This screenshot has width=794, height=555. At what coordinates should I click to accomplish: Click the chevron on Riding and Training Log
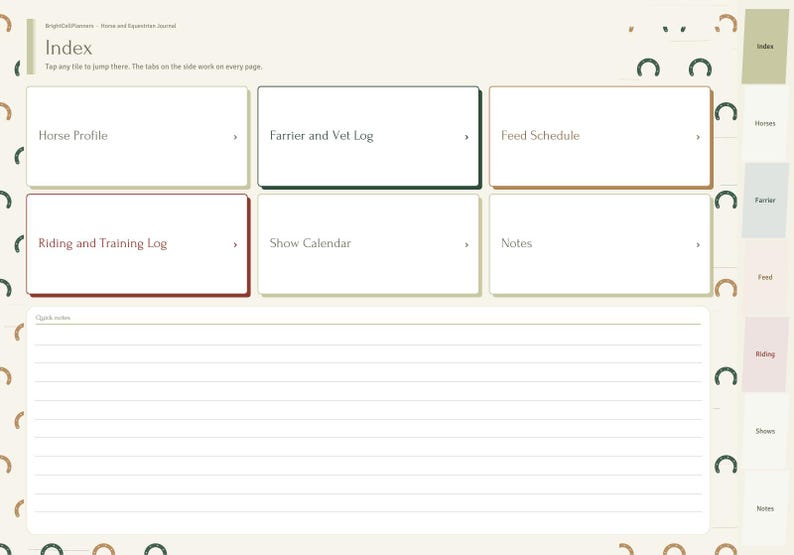coord(235,245)
